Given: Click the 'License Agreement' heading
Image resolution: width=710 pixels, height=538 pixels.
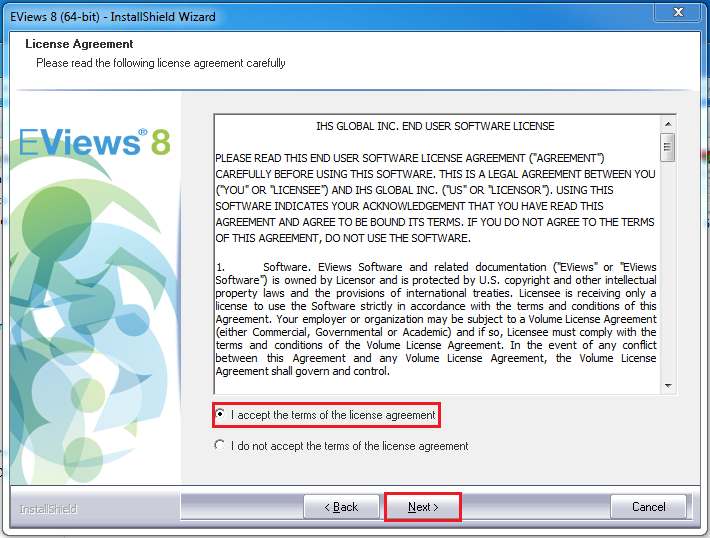Looking at the screenshot, I should coord(79,44).
